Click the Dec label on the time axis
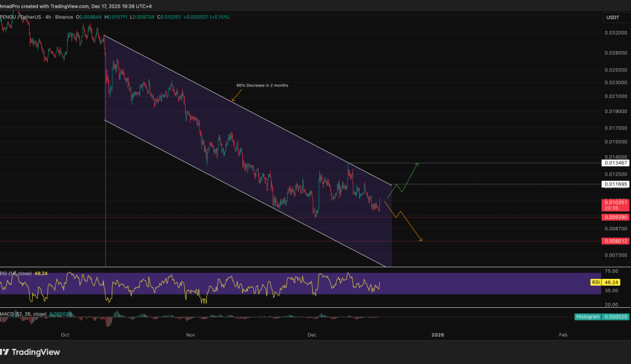The width and height of the screenshot is (631, 364). tap(311, 335)
